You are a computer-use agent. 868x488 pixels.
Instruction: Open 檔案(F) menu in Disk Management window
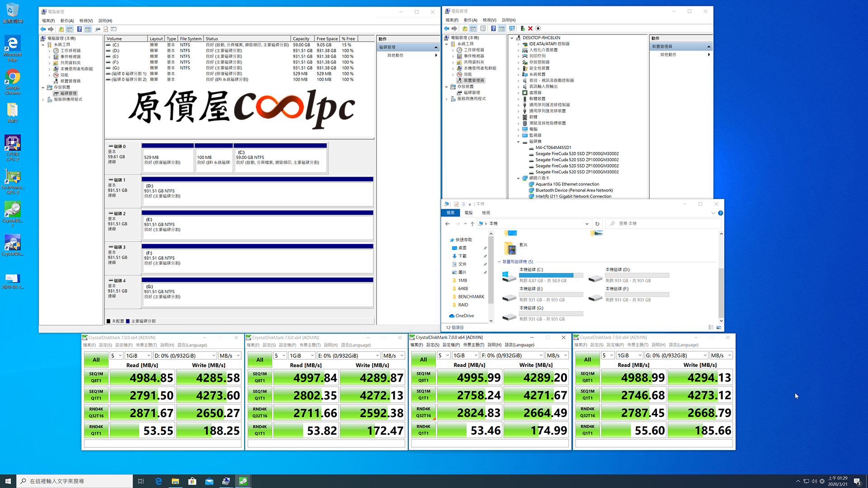48,21
